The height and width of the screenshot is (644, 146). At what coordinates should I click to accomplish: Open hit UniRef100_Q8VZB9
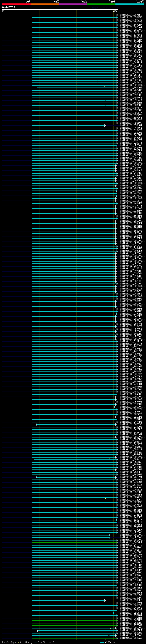click(x=131, y=15)
